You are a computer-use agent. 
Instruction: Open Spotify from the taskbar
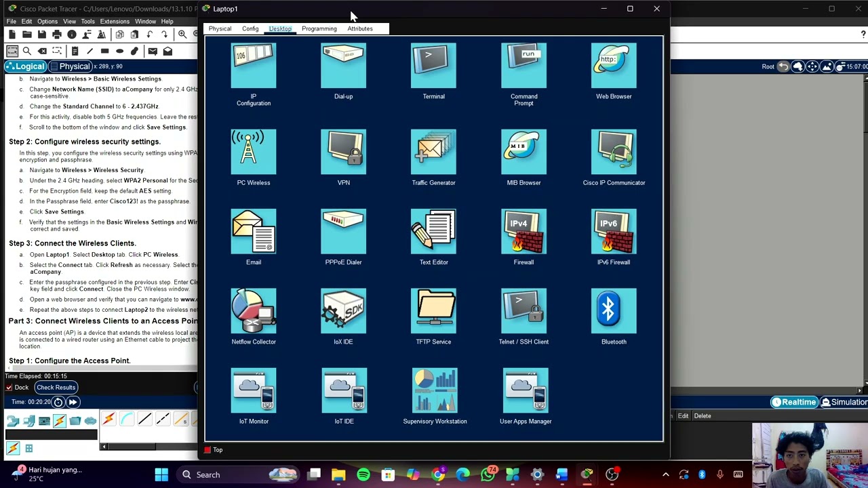tap(363, 474)
